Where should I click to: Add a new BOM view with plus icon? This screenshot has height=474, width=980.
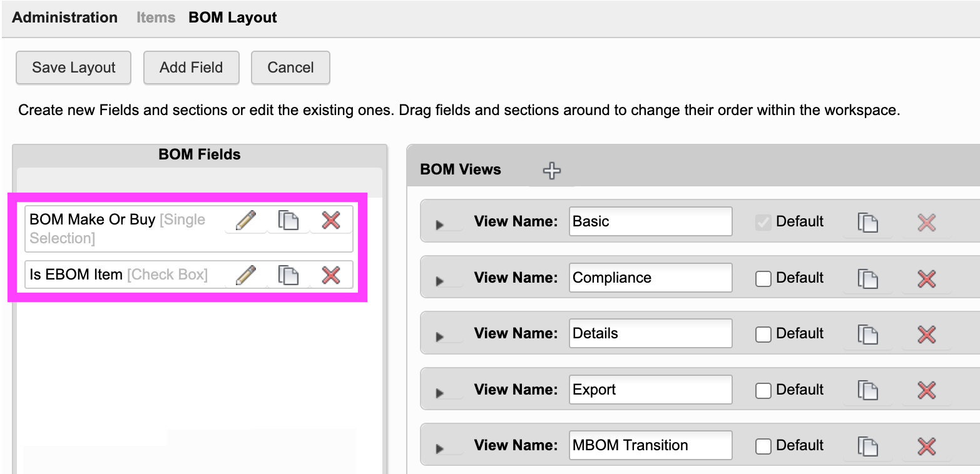pos(551,170)
